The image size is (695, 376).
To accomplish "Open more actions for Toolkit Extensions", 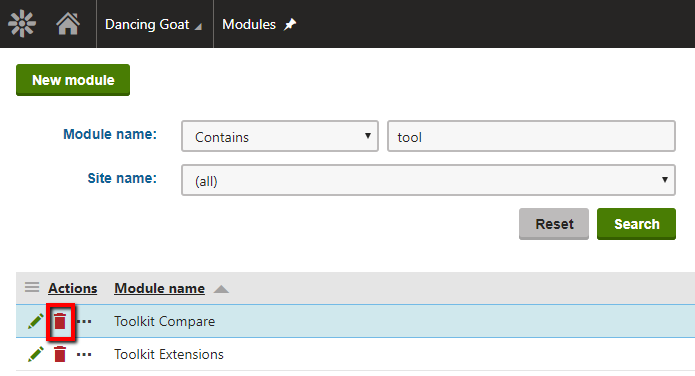I will 84,355.
